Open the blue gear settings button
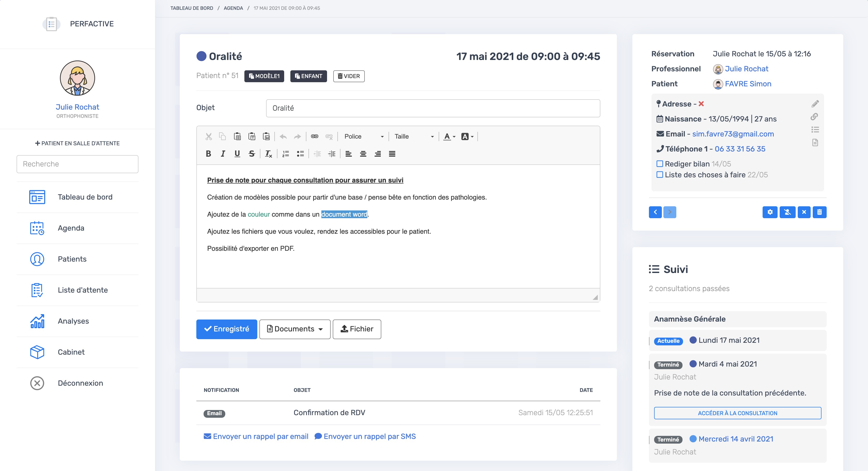 pos(770,212)
